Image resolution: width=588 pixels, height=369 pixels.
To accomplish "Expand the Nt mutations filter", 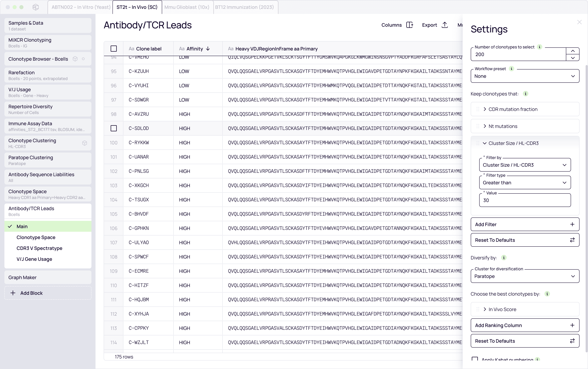I will pos(485,126).
